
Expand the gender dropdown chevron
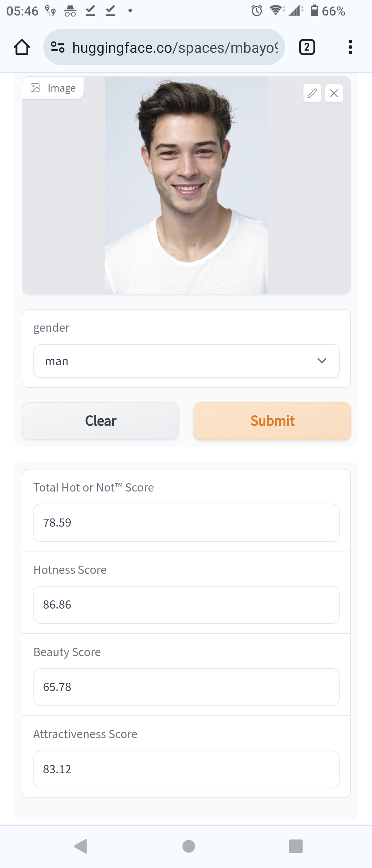[322, 361]
